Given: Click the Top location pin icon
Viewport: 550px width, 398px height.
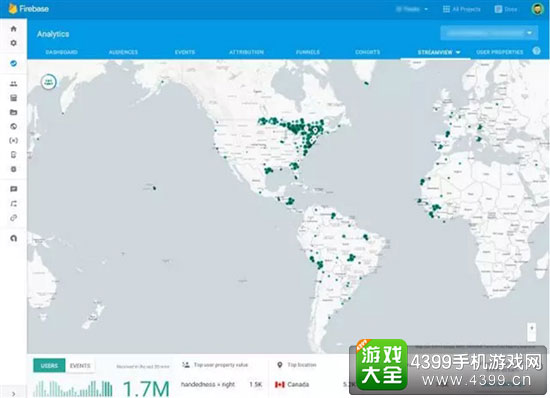Looking at the screenshot, I should (280, 365).
